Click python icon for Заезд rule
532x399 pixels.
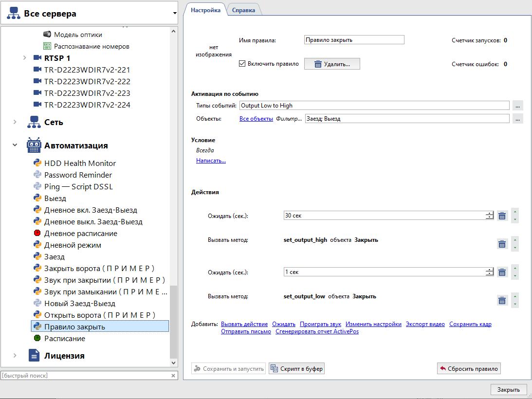point(37,256)
